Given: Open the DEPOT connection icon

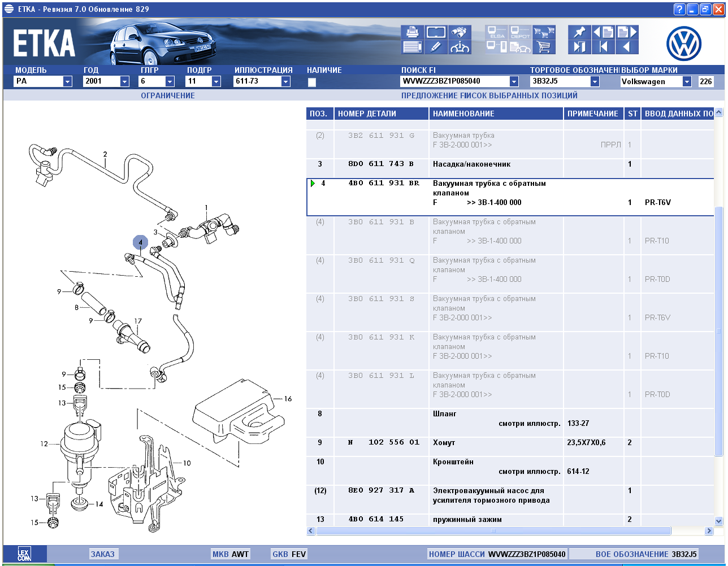Looking at the screenshot, I should tap(521, 32).
